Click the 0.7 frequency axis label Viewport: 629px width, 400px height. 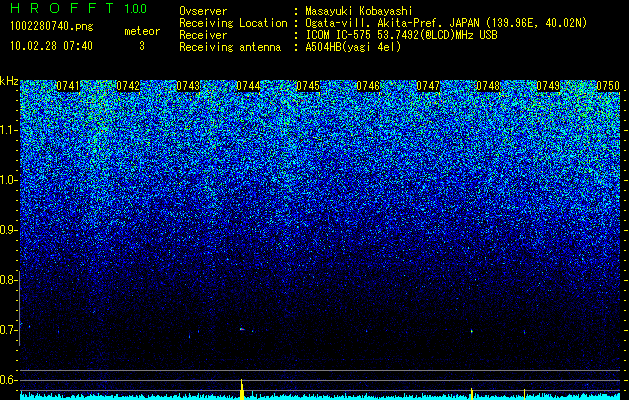point(9,329)
